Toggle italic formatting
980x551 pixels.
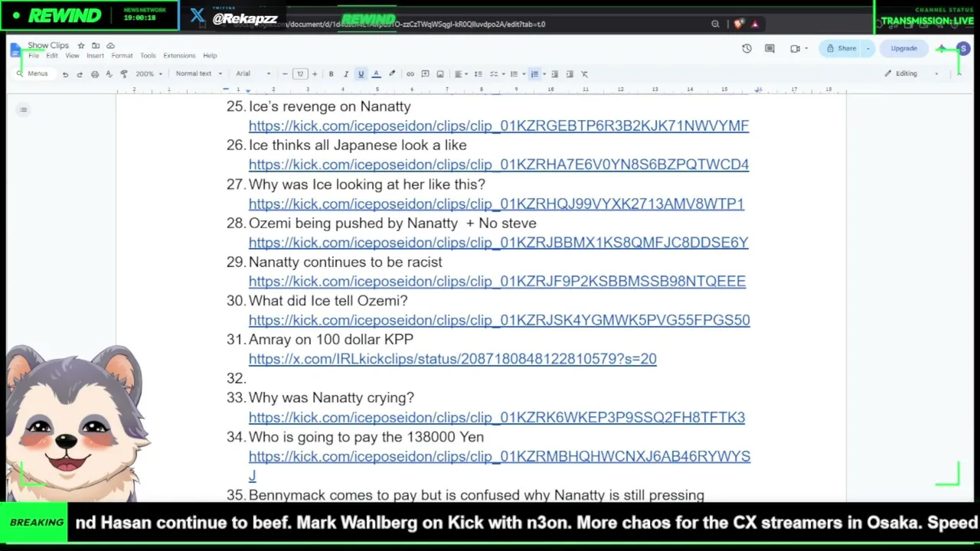346,74
